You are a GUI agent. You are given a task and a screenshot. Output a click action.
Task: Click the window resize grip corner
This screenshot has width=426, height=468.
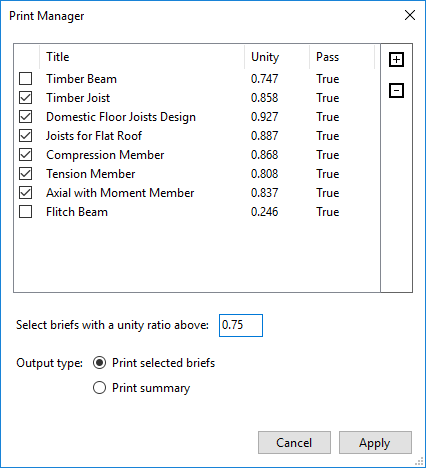tap(419, 461)
